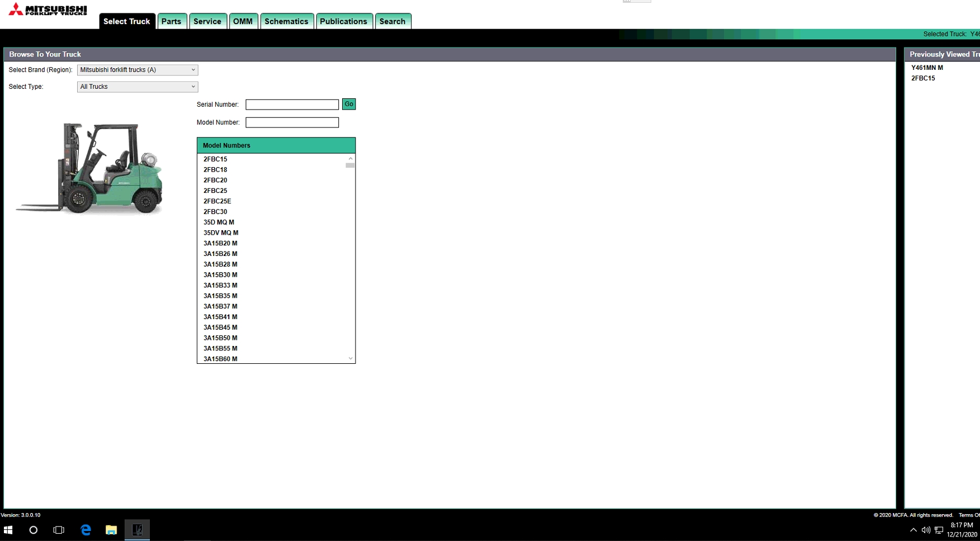The image size is (980, 541).
Task: Select model 3A15B30 M
Action: 220,275
